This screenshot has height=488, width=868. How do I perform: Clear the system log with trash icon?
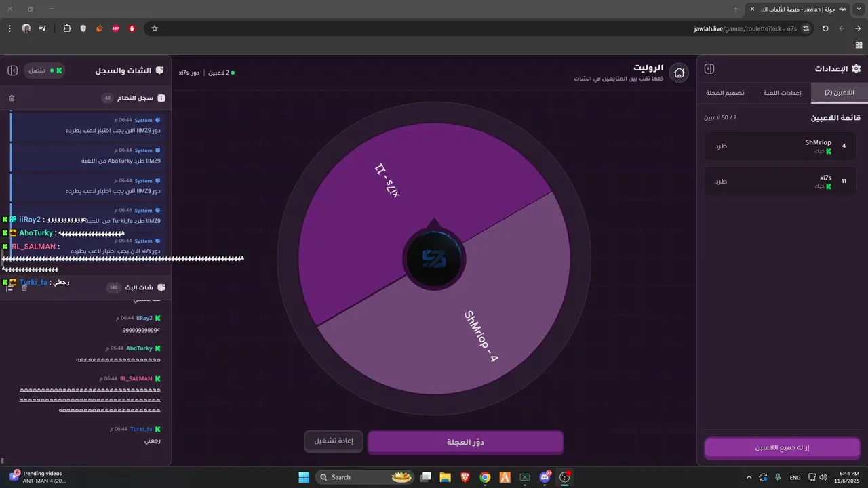click(x=12, y=98)
